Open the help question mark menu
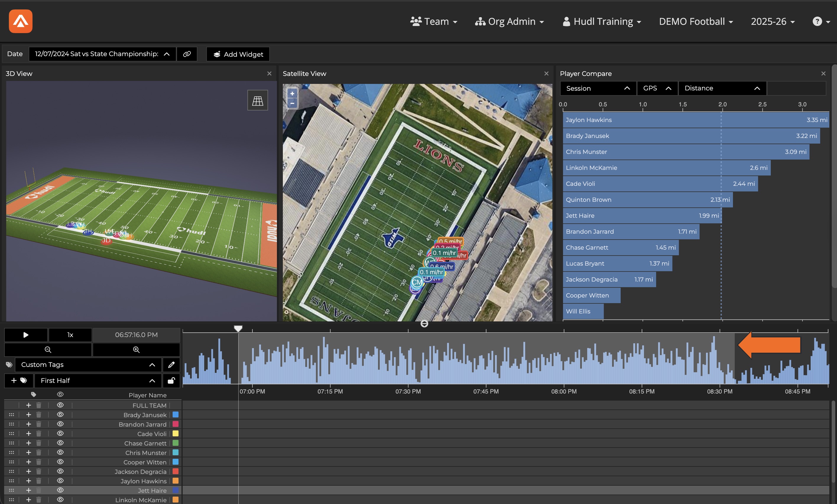This screenshot has height=504, width=837. click(821, 21)
